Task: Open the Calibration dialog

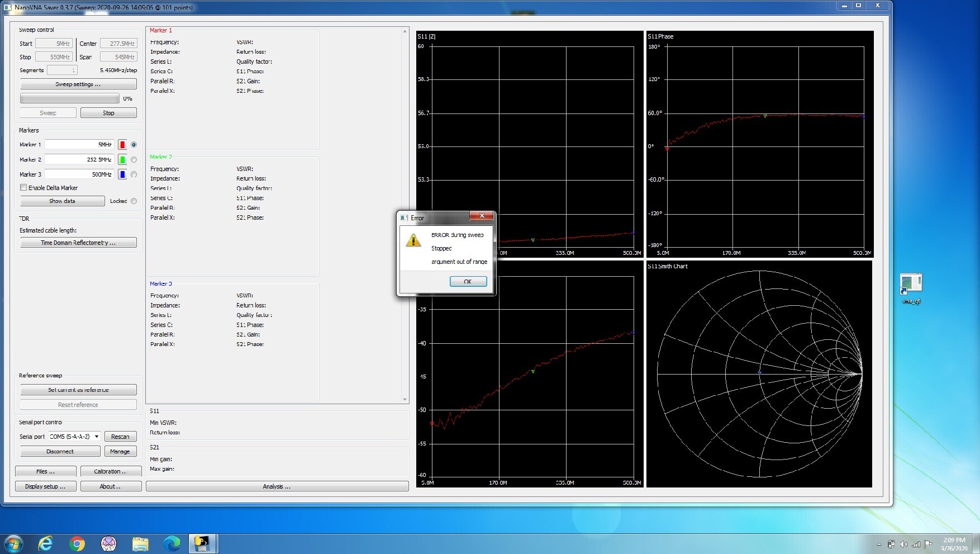Action: (x=110, y=471)
